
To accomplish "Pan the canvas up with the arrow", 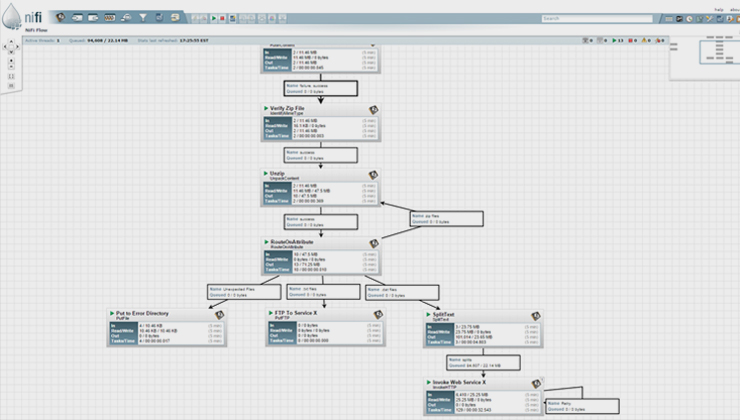I will point(11,42).
